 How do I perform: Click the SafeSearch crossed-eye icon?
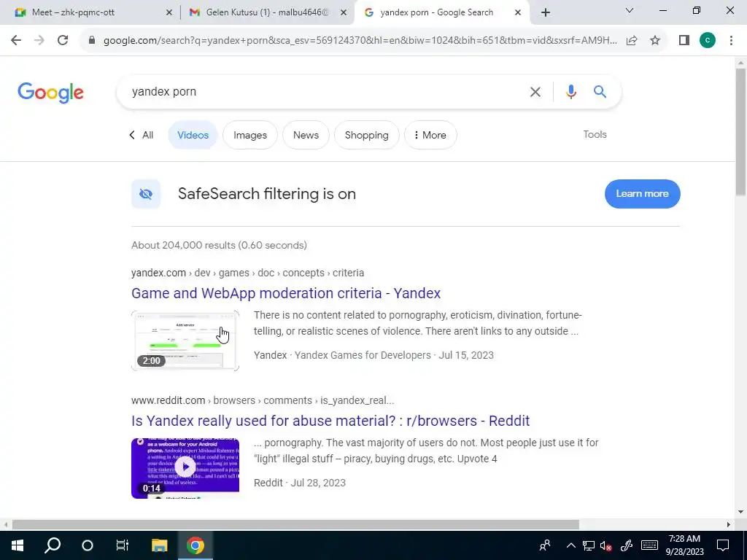point(146,194)
